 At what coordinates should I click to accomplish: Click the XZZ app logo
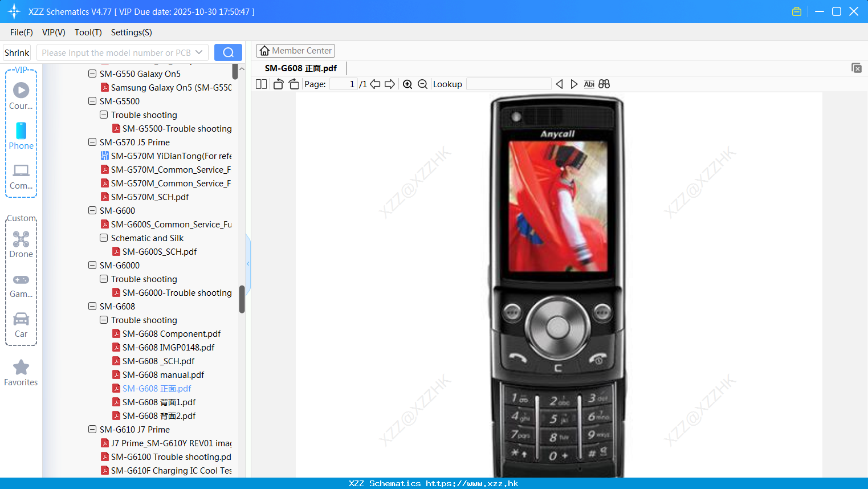point(14,11)
